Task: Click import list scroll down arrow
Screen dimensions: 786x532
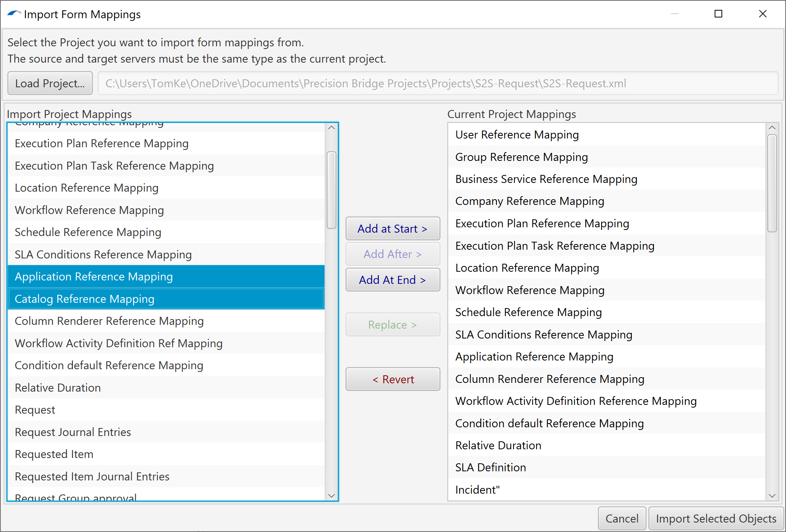Action: [331, 496]
